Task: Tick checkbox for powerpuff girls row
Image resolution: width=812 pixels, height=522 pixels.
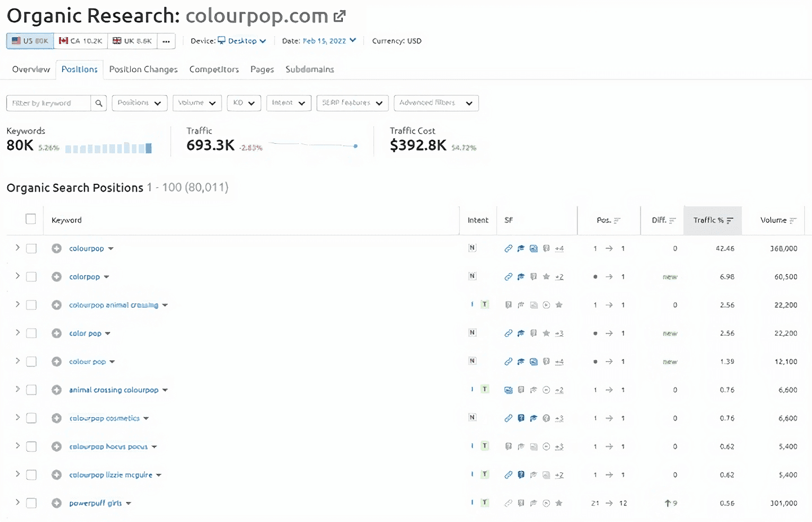Action: point(32,503)
